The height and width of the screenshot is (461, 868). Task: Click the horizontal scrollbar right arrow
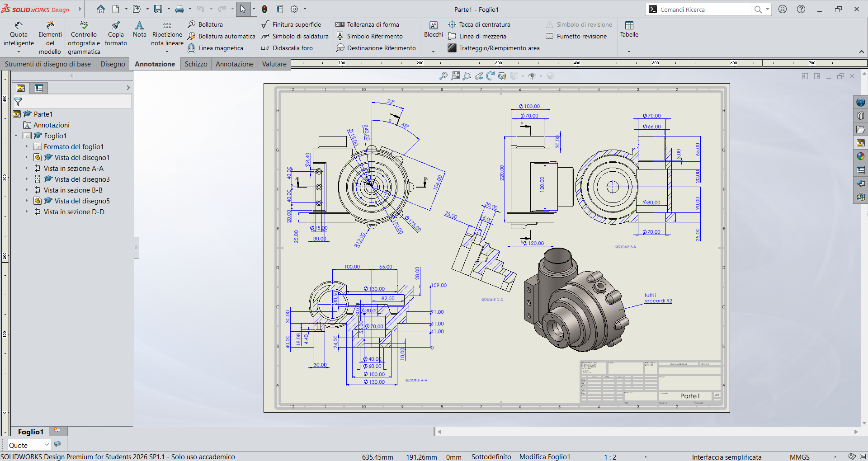point(856,432)
